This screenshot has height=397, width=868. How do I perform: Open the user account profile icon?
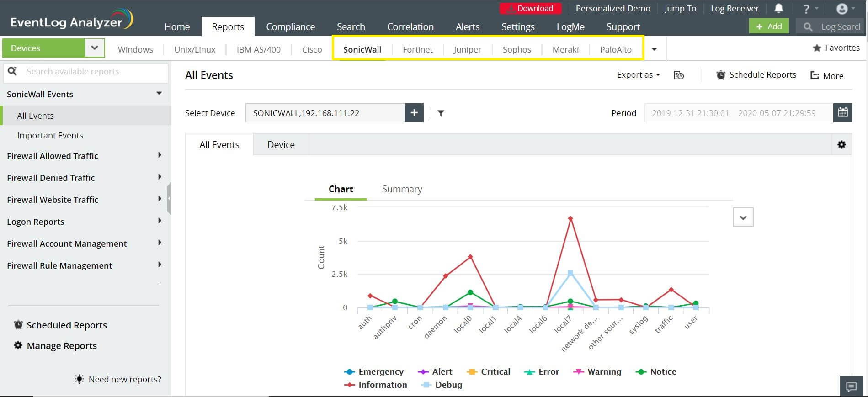(842, 9)
